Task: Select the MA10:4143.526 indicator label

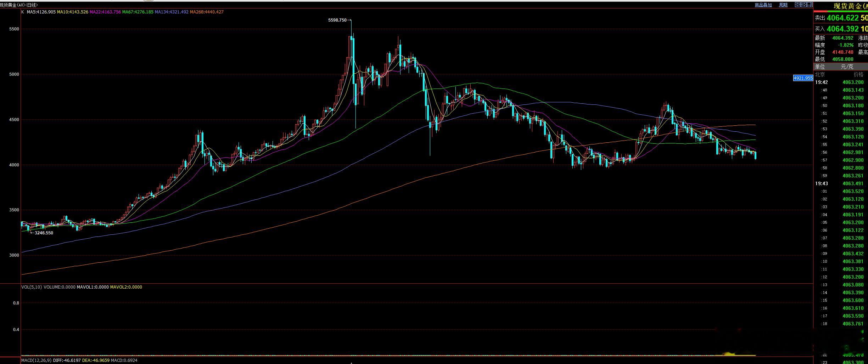Action: [72, 12]
